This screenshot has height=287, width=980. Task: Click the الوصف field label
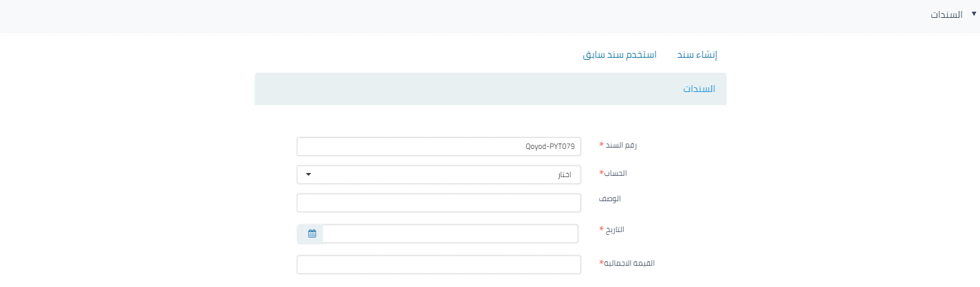[x=611, y=198]
